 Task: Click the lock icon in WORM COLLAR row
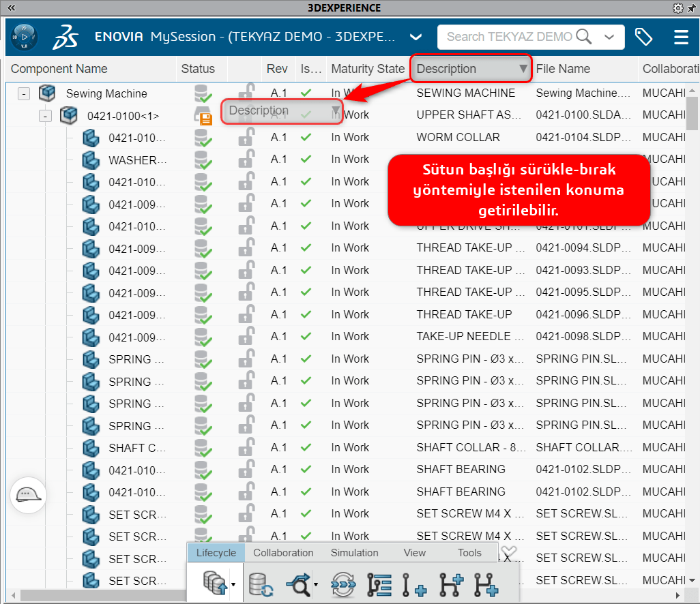(x=246, y=137)
